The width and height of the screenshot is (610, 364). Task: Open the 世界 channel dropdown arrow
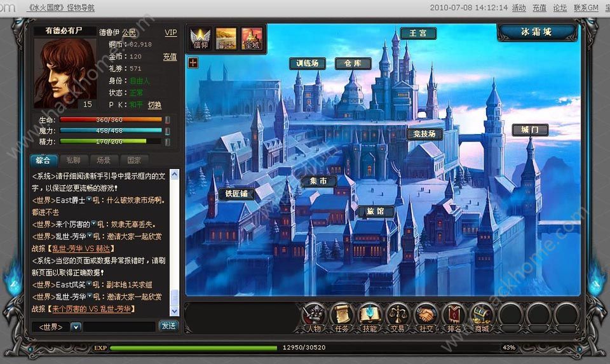pos(76,327)
